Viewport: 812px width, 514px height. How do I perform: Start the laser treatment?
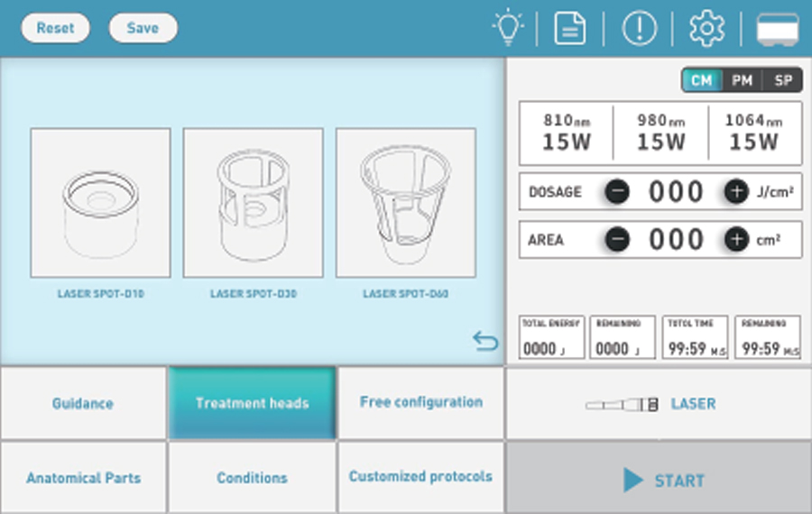(659, 480)
